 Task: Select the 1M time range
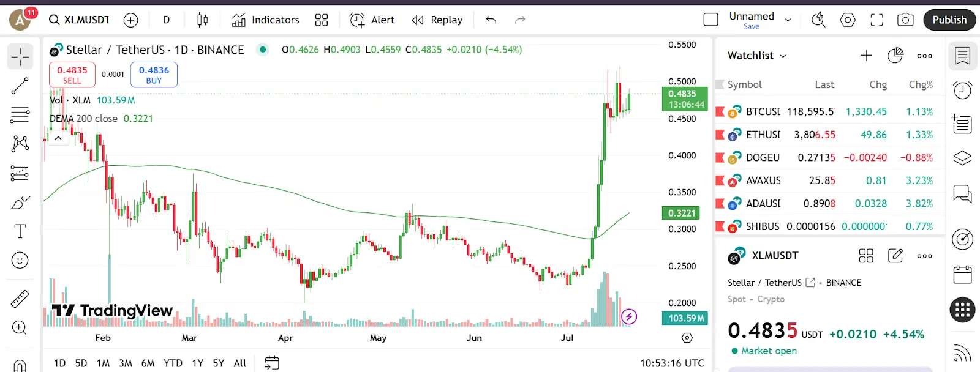click(103, 363)
